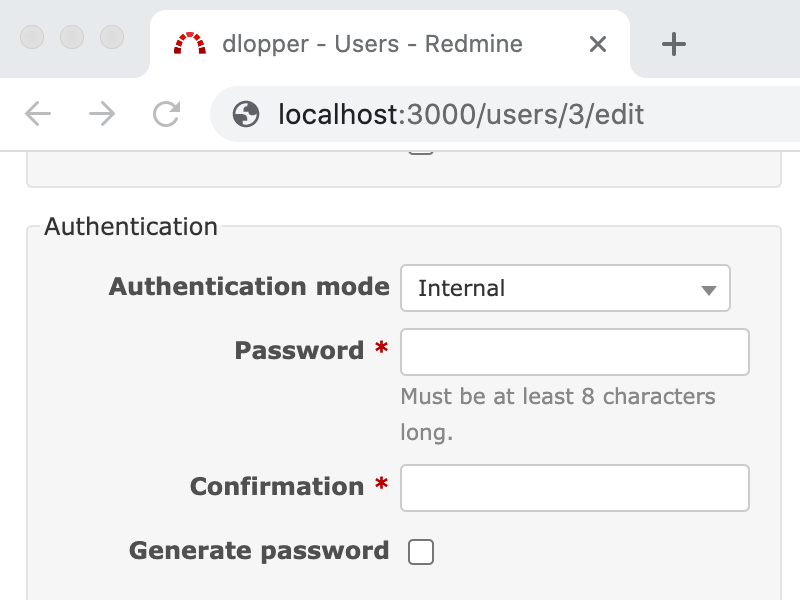Click the Confirmation label

coord(277,486)
